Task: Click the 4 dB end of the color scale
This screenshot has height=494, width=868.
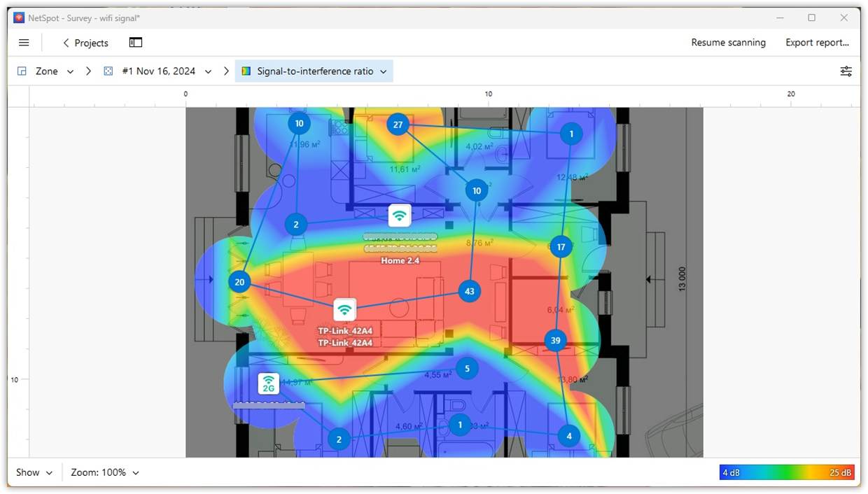Action: pyautogui.click(x=731, y=472)
